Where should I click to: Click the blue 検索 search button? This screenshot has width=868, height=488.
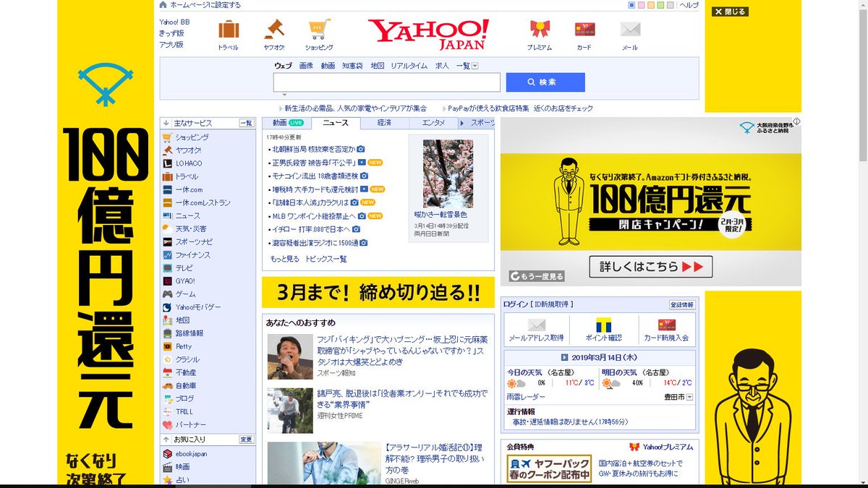pyautogui.click(x=545, y=82)
